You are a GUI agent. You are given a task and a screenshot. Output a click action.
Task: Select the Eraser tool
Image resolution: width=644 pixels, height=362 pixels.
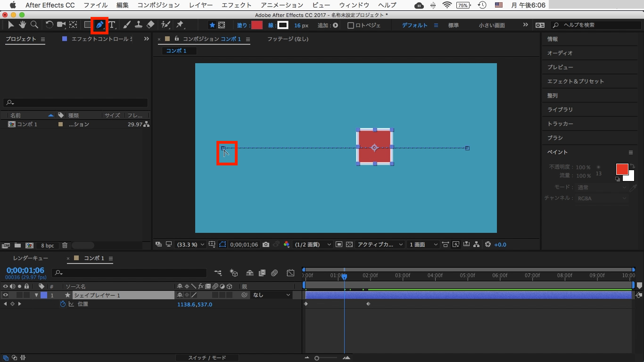coord(150,25)
